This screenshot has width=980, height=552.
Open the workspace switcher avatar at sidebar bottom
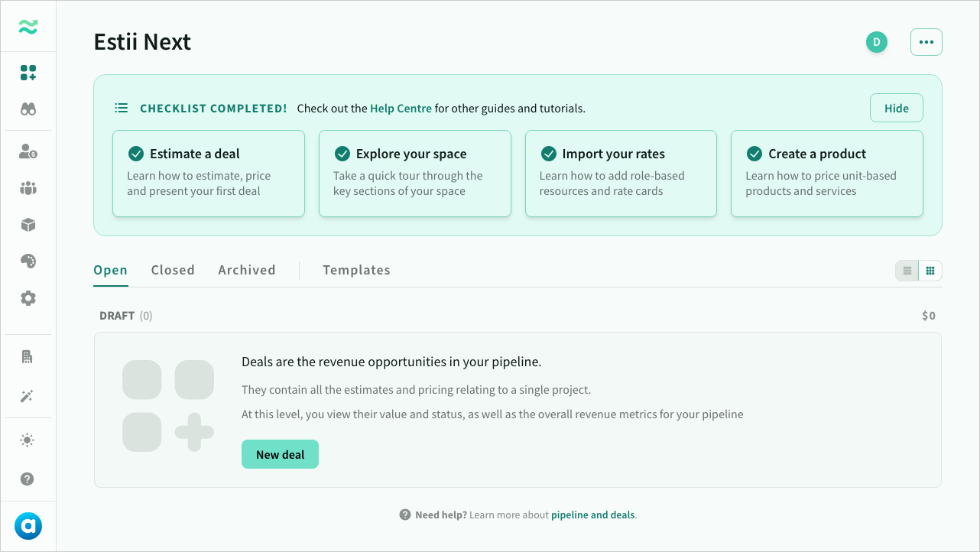point(28,526)
